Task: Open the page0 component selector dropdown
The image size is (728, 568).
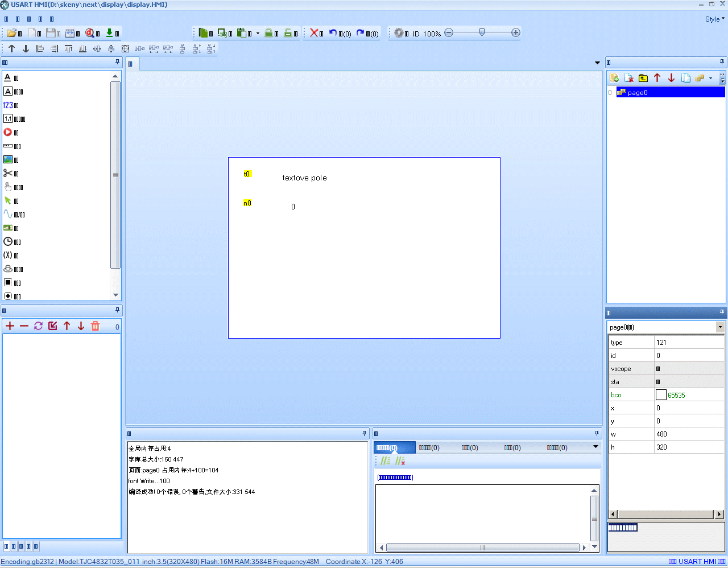Action: [720, 327]
